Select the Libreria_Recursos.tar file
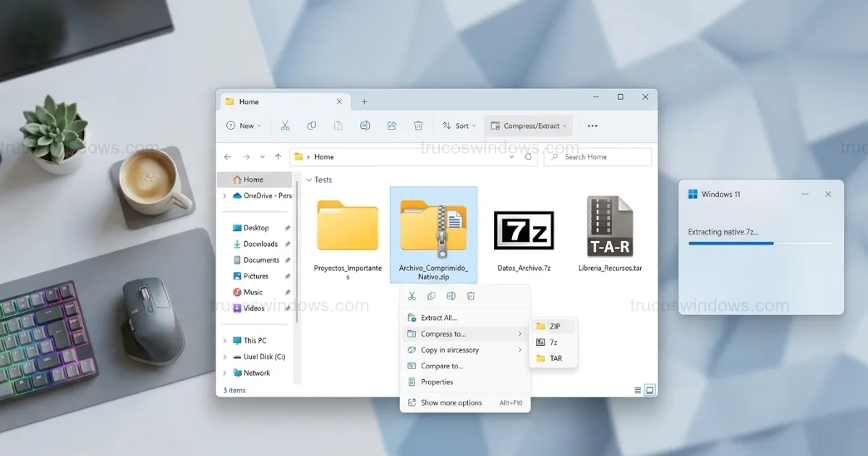Screen dimensions: 868x456 click(610, 235)
